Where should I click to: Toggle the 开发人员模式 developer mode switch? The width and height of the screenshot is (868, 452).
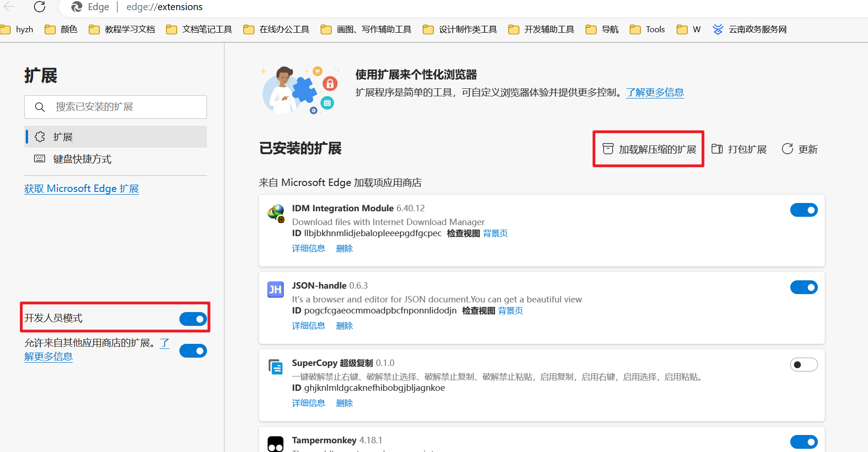point(193,319)
